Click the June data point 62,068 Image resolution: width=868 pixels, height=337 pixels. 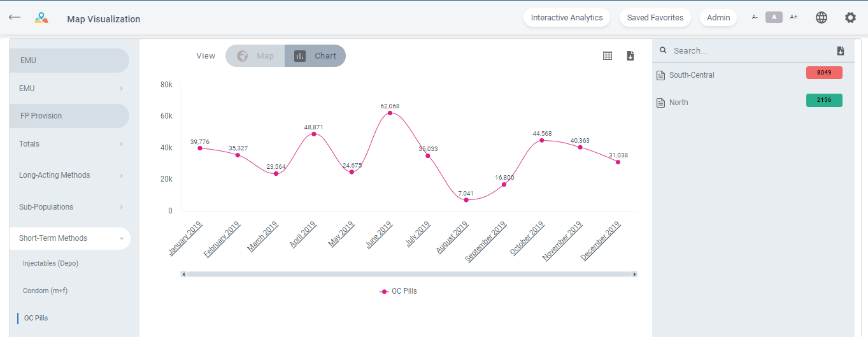(x=390, y=113)
